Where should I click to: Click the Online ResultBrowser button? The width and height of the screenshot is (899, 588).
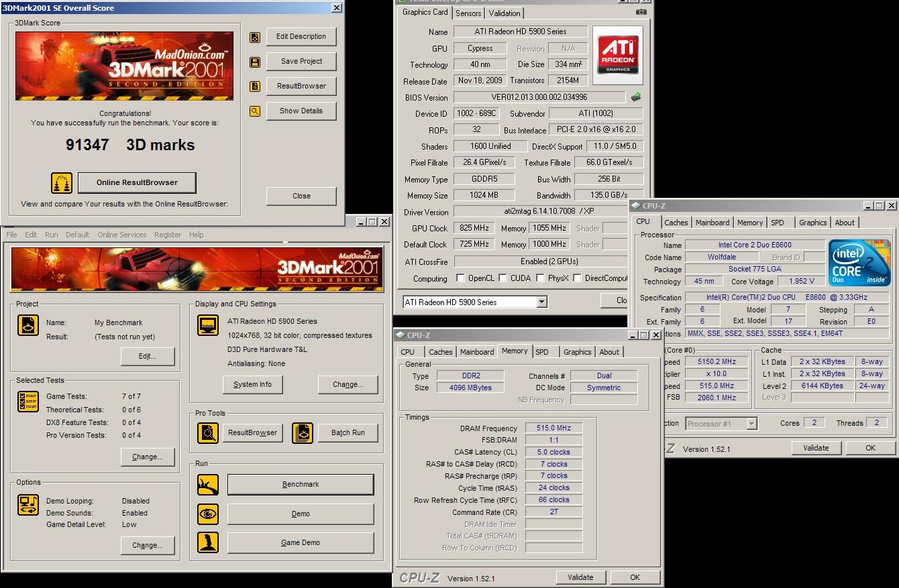[x=137, y=182]
